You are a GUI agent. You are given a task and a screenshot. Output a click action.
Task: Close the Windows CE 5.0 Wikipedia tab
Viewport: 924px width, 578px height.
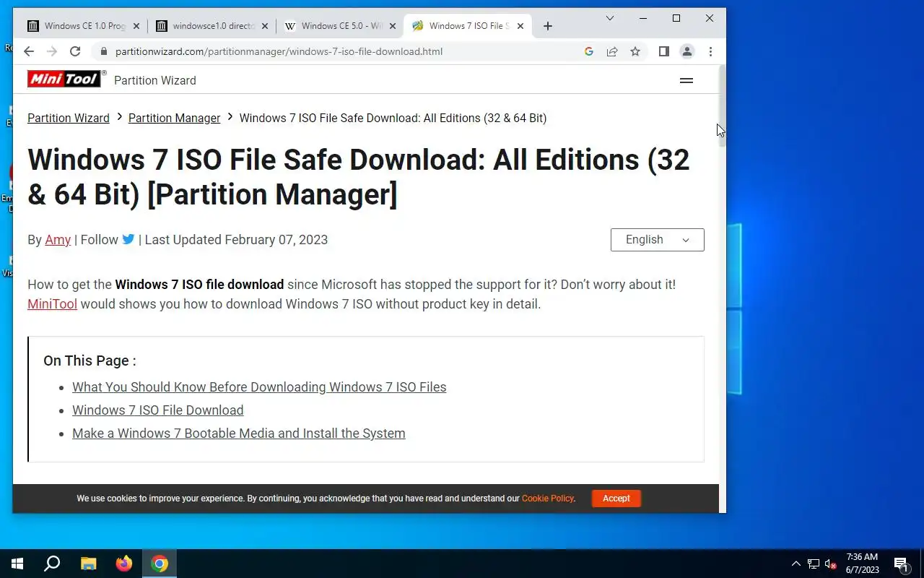(393, 26)
